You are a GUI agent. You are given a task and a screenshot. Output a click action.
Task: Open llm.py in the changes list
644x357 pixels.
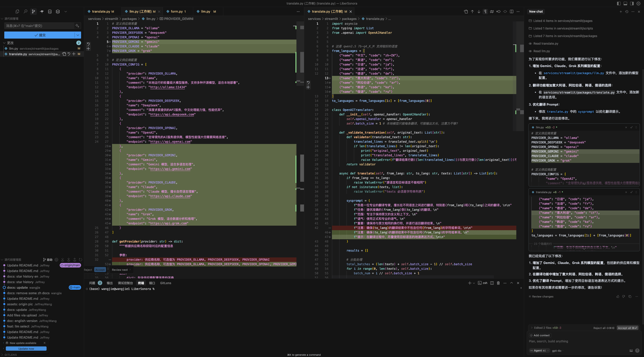coord(42,48)
